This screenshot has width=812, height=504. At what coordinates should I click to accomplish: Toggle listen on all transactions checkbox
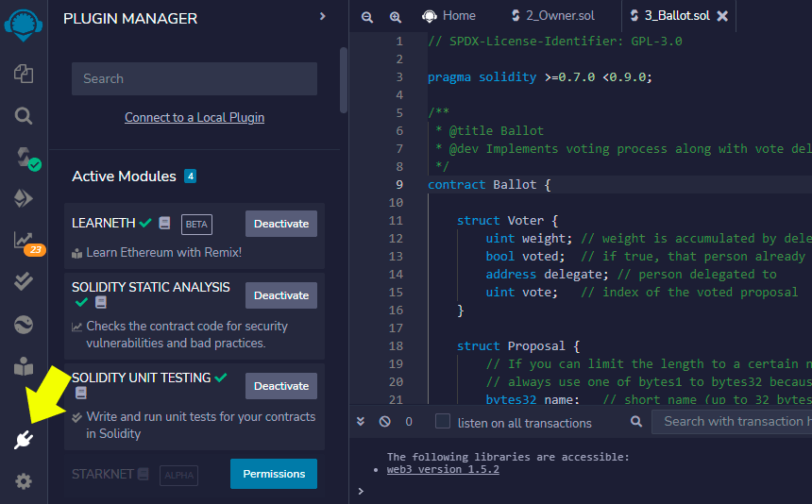[x=443, y=421]
